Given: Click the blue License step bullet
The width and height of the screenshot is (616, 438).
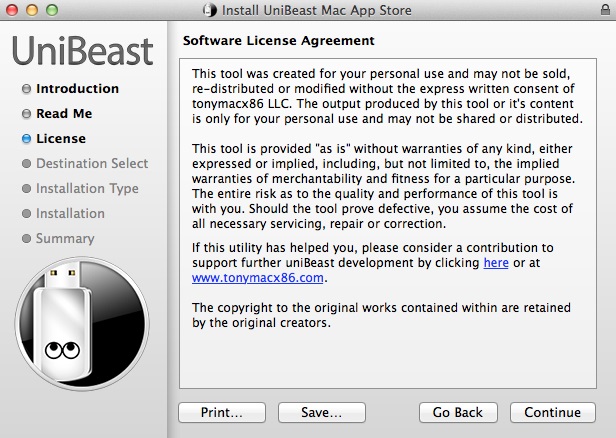Looking at the screenshot, I should tap(26, 139).
